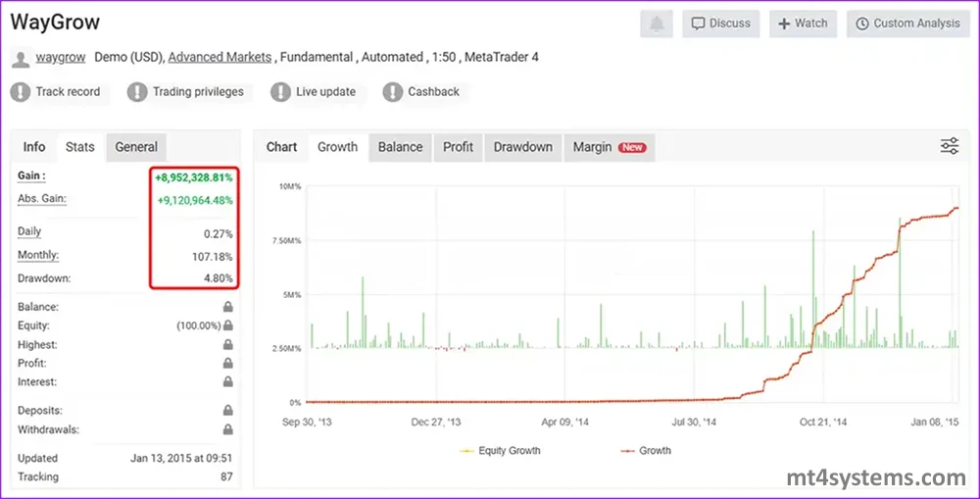
Task: Open the Discuss button
Action: point(720,24)
